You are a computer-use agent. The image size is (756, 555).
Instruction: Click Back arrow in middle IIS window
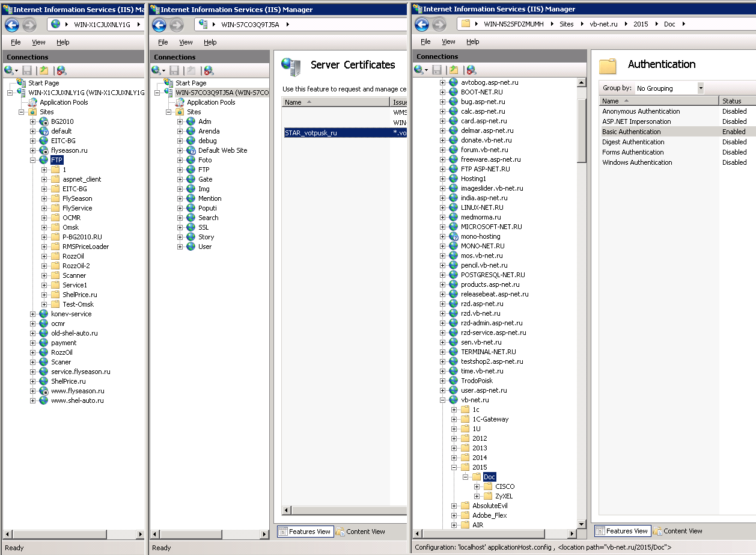[x=159, y=25]
